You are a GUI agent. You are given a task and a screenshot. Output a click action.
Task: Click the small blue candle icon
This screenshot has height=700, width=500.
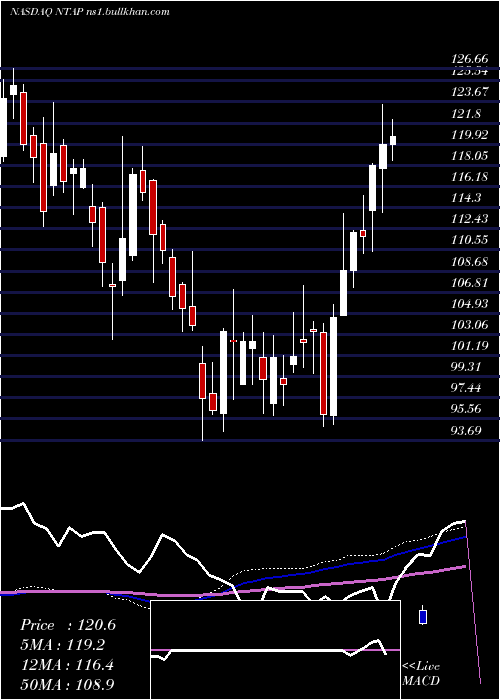[x=422, y=616]
